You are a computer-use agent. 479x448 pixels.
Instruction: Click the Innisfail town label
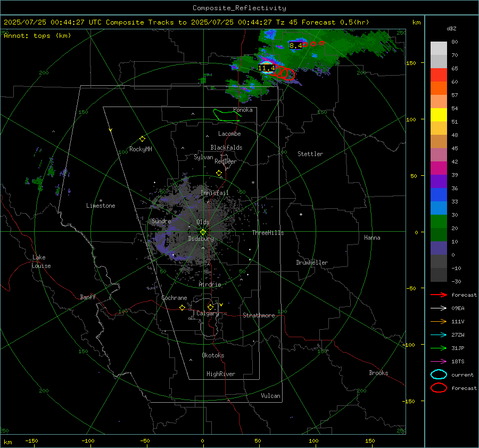coord(214,193)
